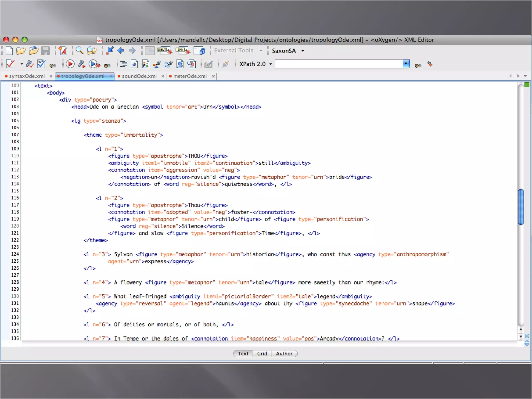Switch to the meterOde.xml tab
532x399 pixels.
190,76
